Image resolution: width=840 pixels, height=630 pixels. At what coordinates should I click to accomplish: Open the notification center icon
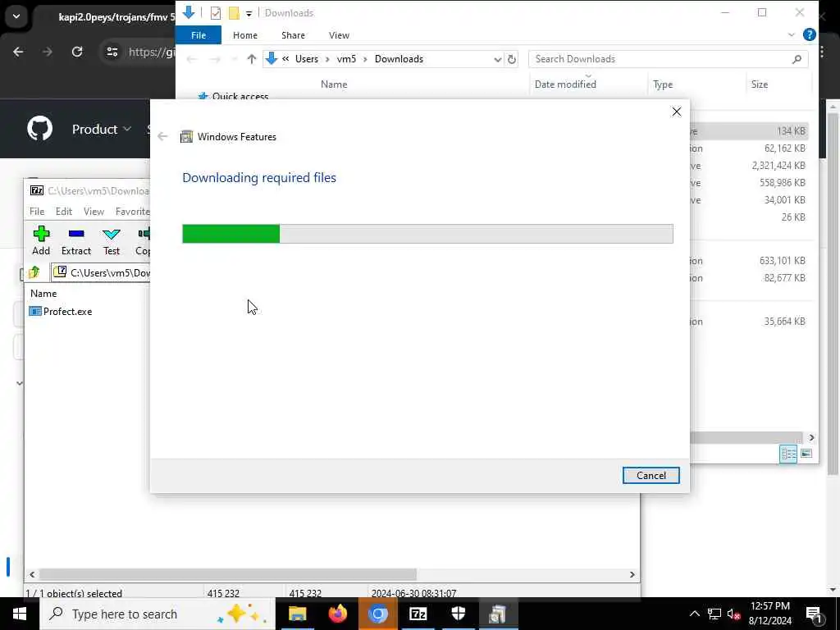tap(814, 614)
